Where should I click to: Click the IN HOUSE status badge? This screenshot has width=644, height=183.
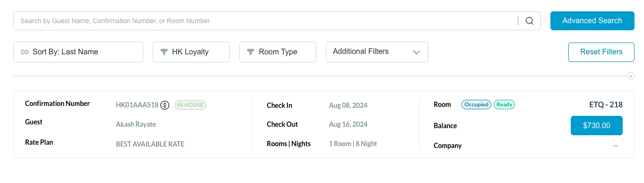(190, 105)
